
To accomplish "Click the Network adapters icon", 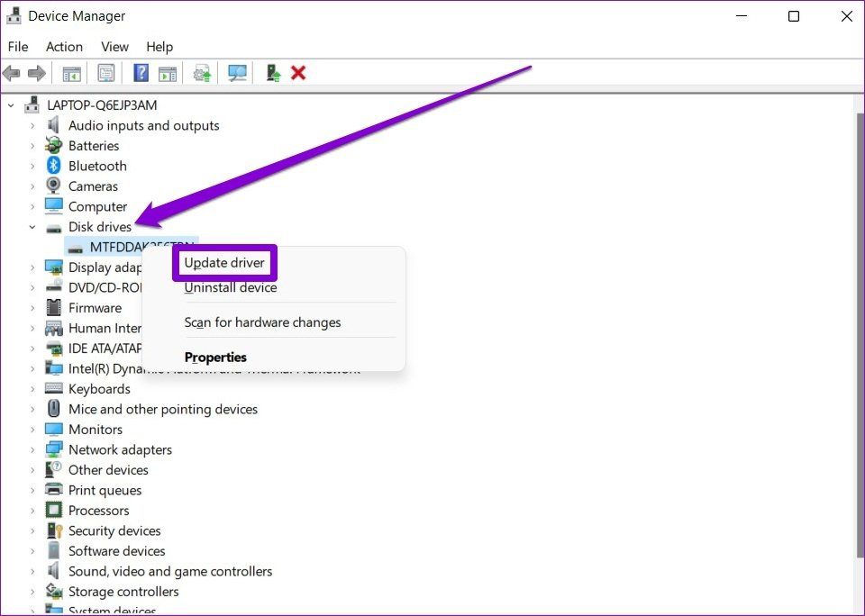I will tap(53, 449).
